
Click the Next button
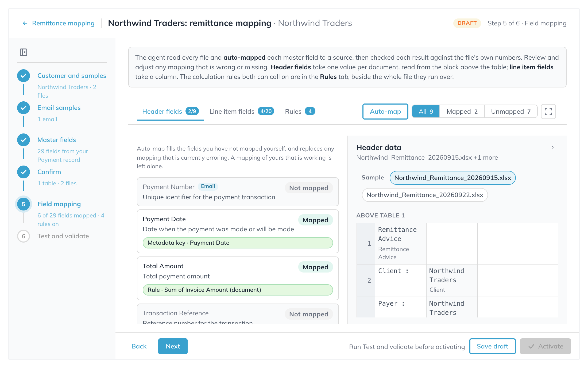pyautogui.click(x=173, y=346)
